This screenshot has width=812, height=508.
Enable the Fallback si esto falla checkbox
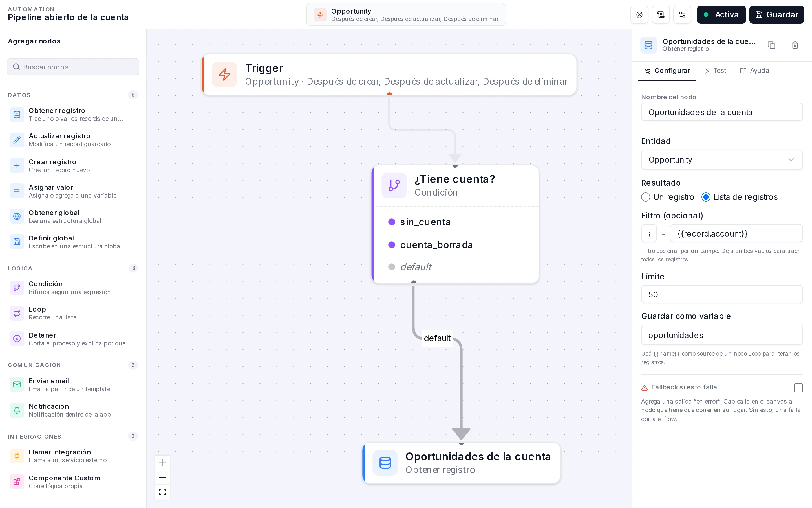798,388
